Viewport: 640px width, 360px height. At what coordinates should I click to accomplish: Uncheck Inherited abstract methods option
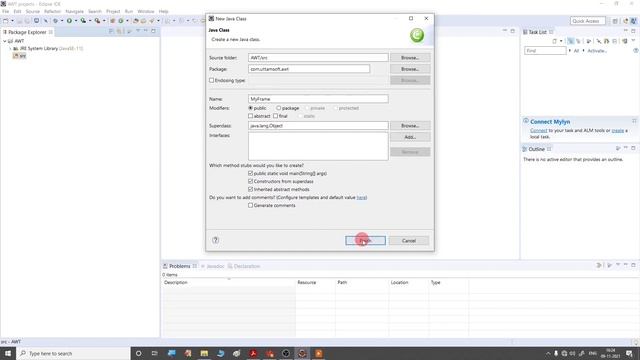pos(251,189)
